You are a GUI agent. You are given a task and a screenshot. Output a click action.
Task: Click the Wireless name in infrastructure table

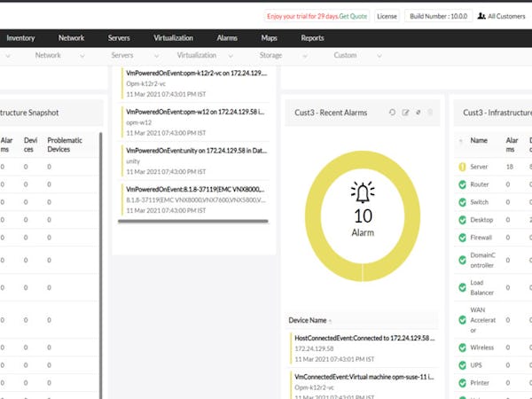pos(481,348)
